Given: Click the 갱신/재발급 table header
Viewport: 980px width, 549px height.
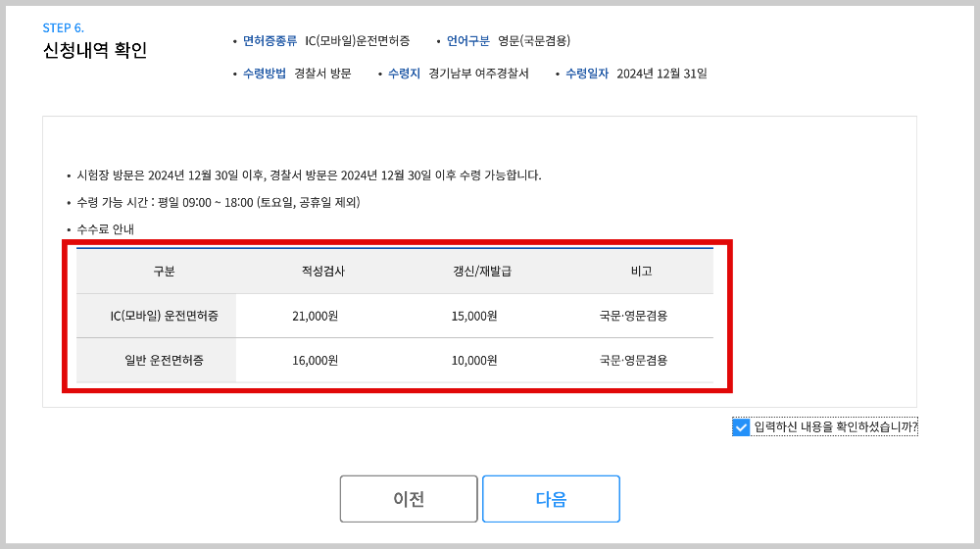Looking at the screenshot, I should pyautogui.click(x=482, y=271).
